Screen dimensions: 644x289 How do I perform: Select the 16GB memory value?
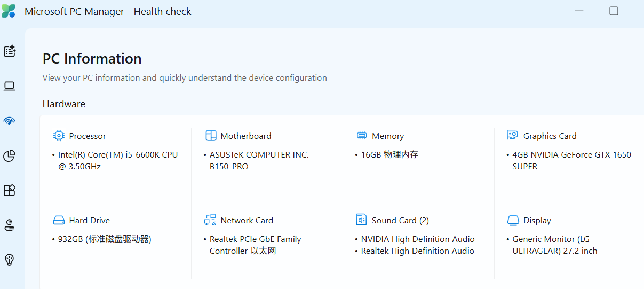point(389,155)
